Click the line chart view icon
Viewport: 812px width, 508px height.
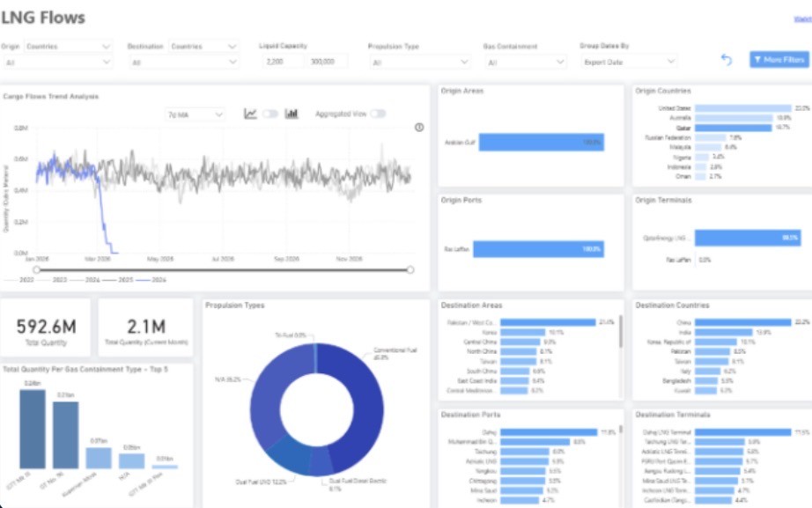tap(251, 114)
